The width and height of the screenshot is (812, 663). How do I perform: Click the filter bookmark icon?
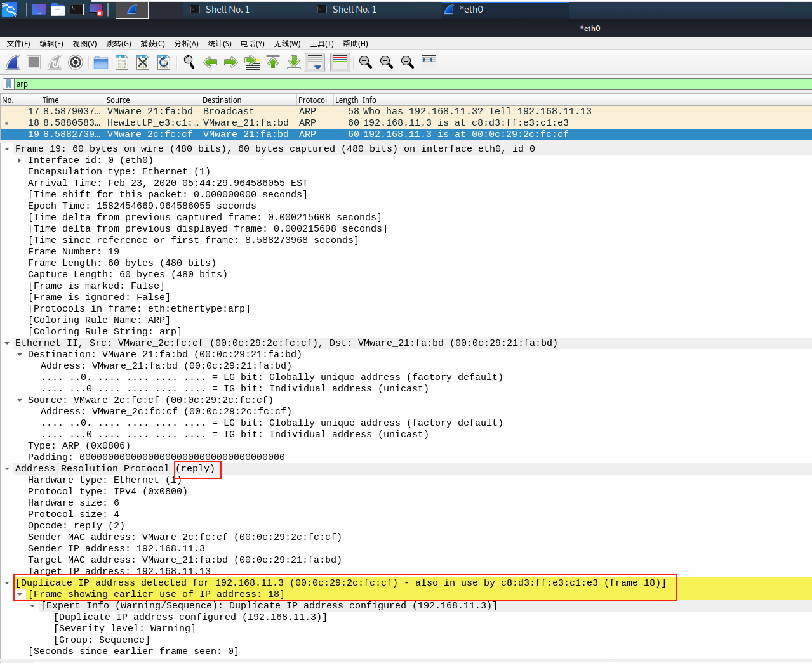tap(7, 83)
